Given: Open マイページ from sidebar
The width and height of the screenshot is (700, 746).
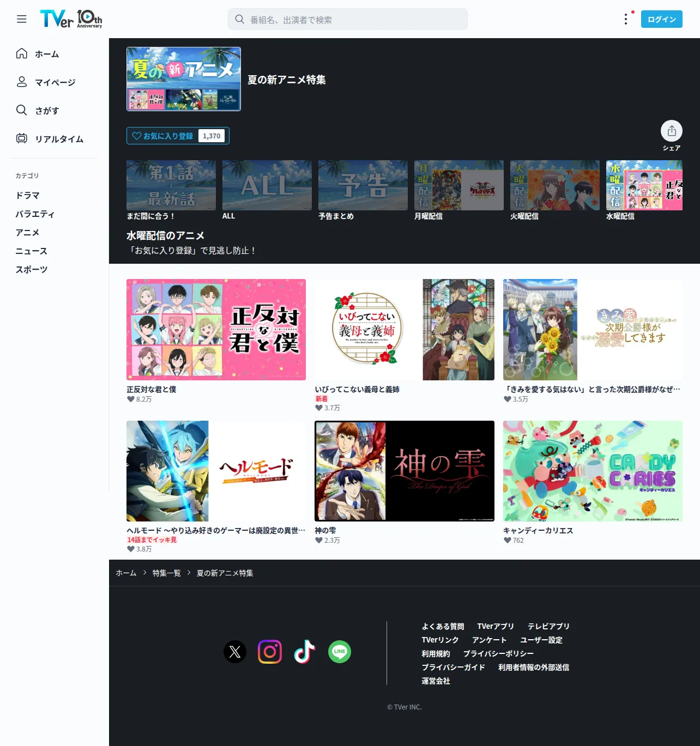Looking at the screenshot, I should tap(55, 82).
